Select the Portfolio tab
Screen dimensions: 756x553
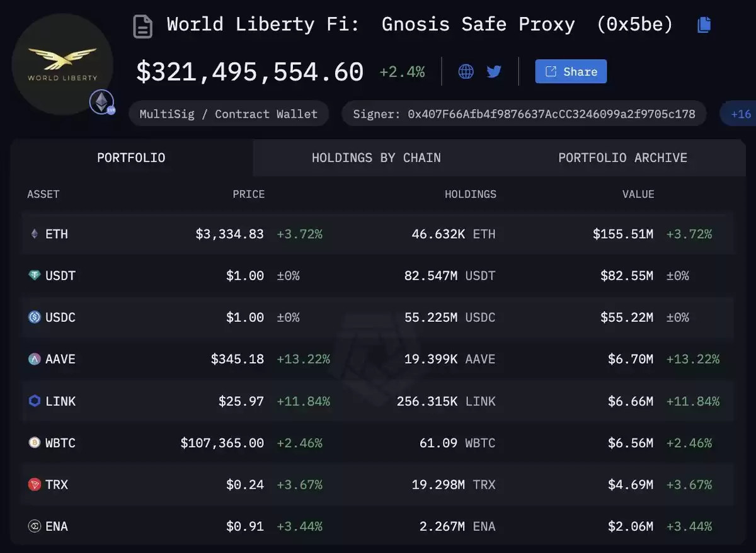coord(131,158)
